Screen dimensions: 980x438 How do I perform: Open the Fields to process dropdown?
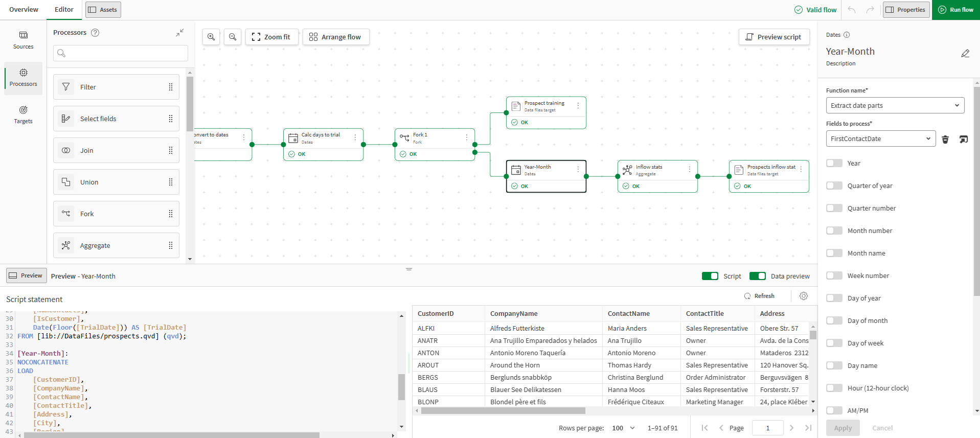coord(880,139)
